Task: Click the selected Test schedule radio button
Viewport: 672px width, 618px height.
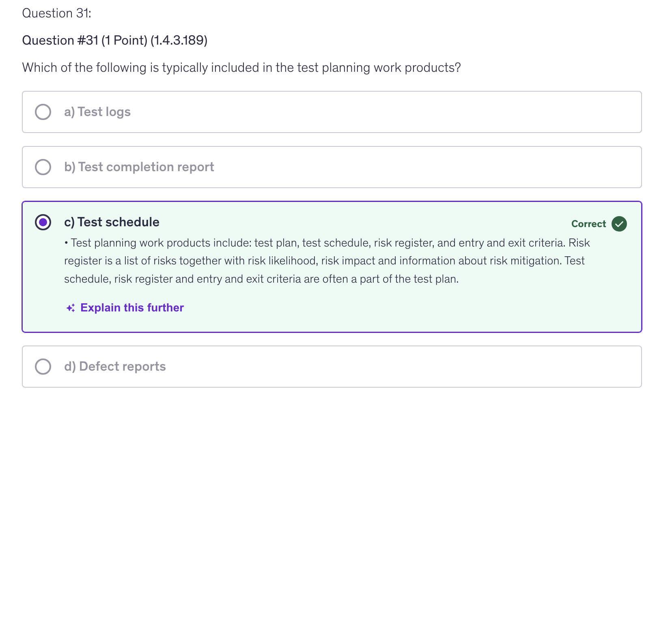Action: tap(43, 222)
